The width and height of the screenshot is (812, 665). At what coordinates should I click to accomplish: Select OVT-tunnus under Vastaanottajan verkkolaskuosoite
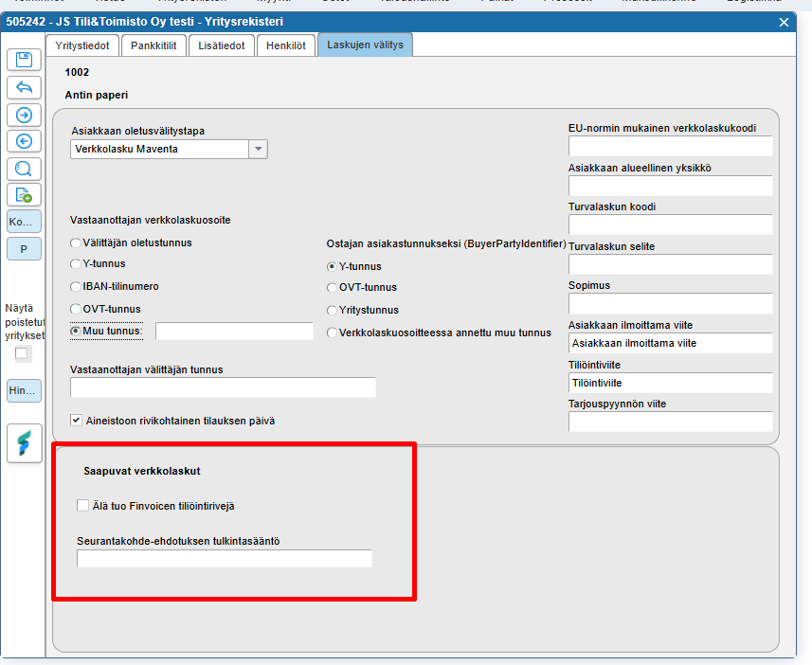[x=76, y=309]
